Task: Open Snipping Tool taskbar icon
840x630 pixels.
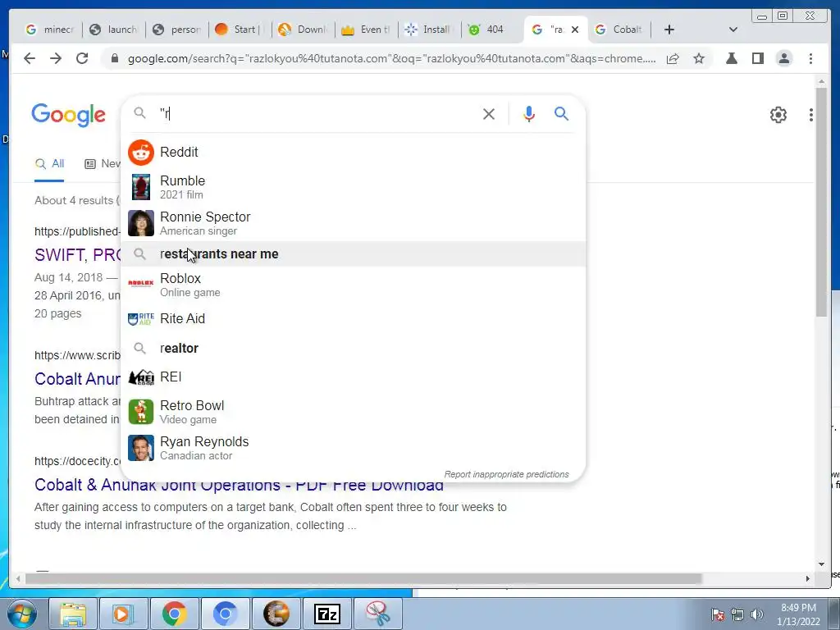Action: pyautogui.click(x=377, y=614)
